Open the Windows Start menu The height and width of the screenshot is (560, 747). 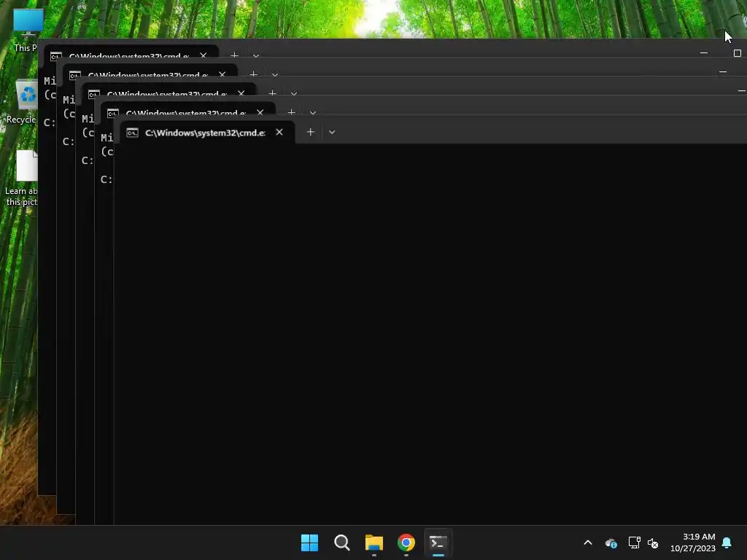tap(309, 542)
